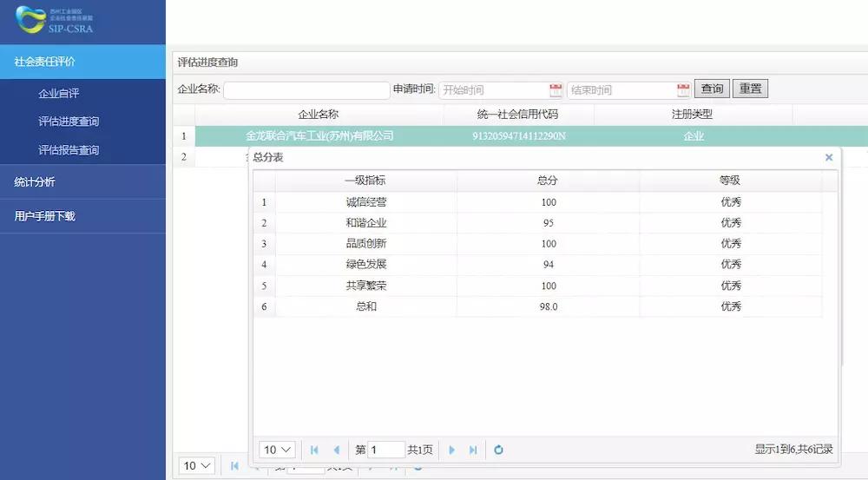Open 企业自评 menu item

click(x=59, y=93)
